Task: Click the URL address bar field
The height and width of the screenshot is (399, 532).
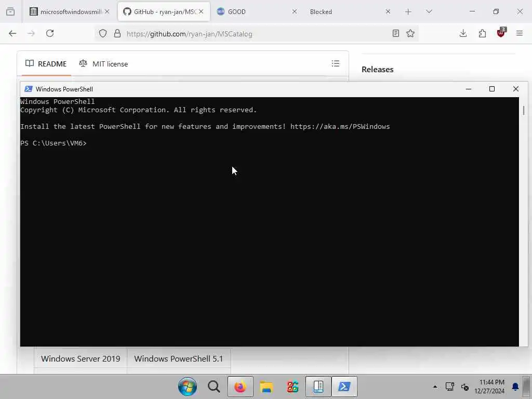Action: [x=257, y=34]
